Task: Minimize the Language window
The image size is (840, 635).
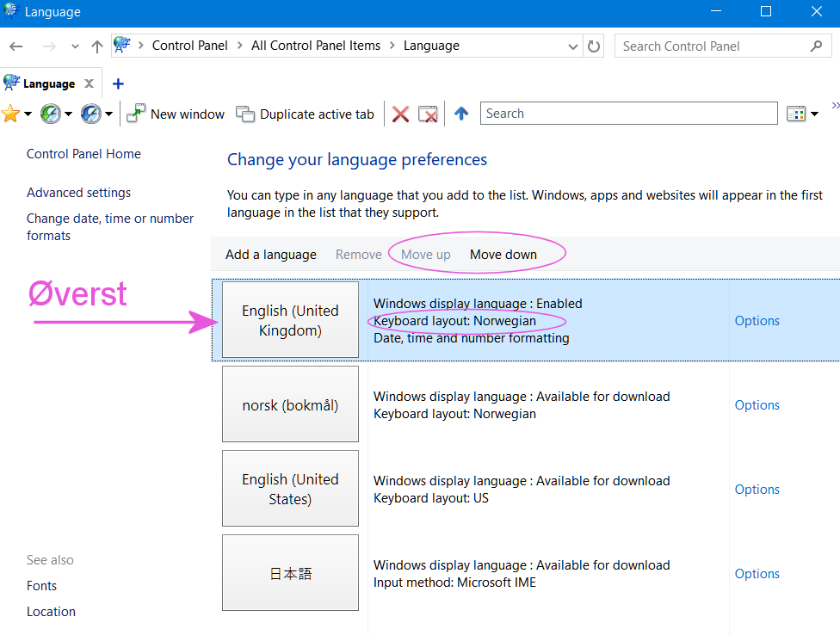Action: pyautogui.click(x=716, y=11)
